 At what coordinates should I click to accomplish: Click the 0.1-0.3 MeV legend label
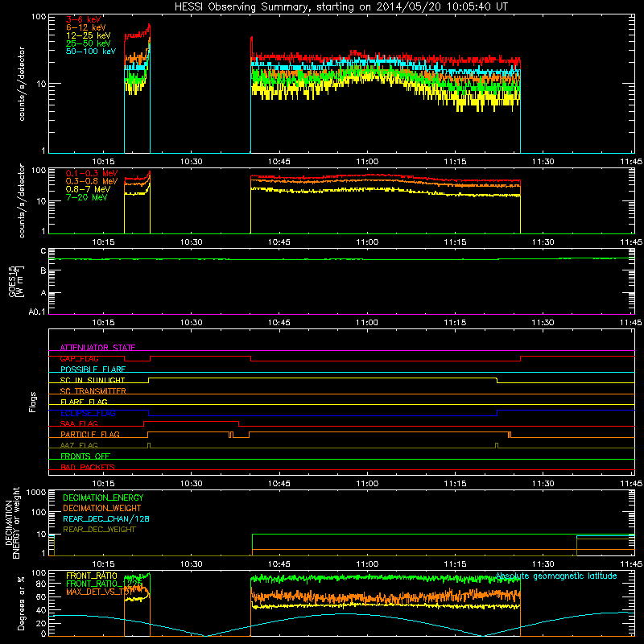pyautogui.click(x=92, y=173)
